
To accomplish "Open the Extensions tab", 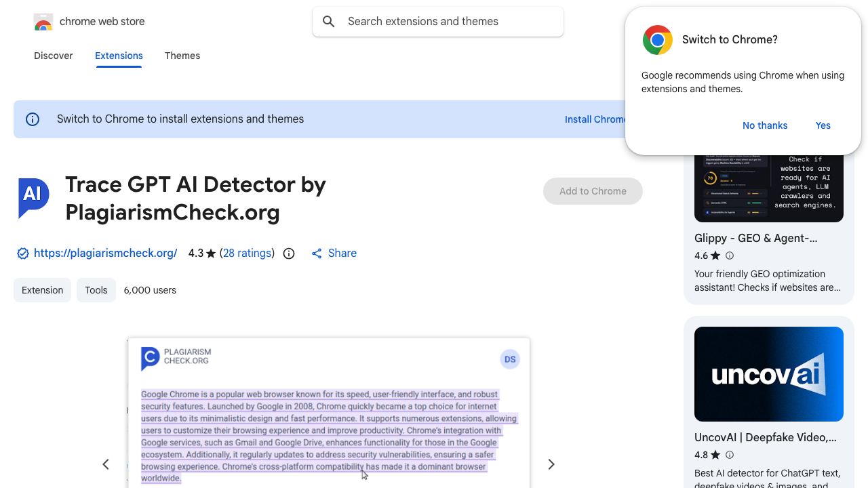I will tap(119, 56).
